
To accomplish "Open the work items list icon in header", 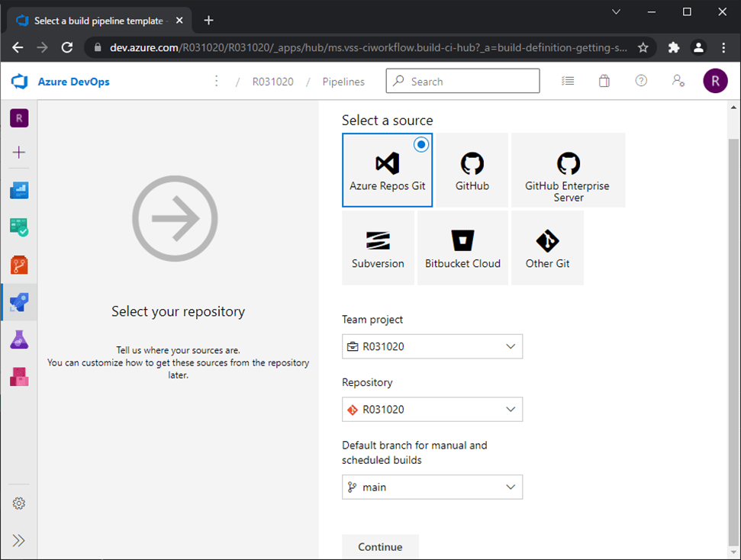I will click(568, 82).
